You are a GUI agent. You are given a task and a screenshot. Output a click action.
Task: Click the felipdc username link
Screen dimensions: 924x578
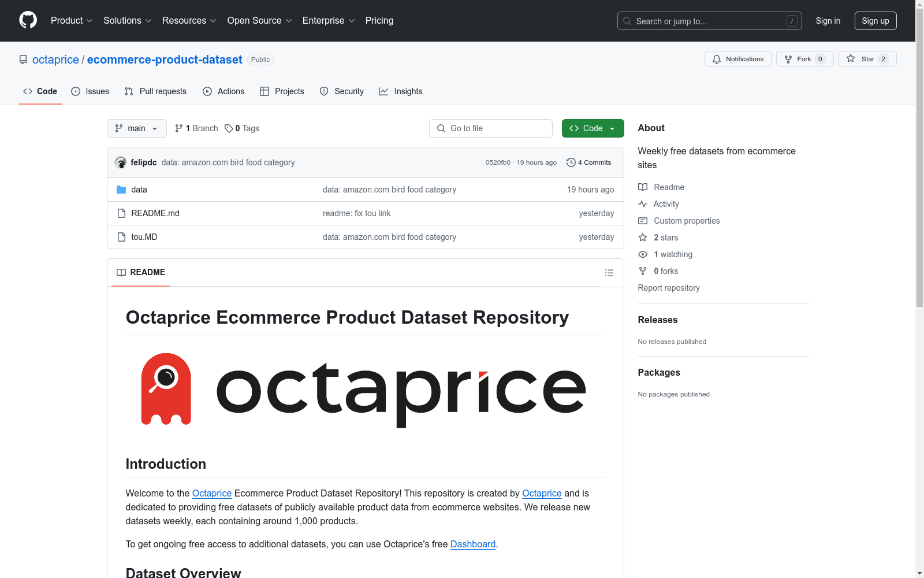(144, 162)
